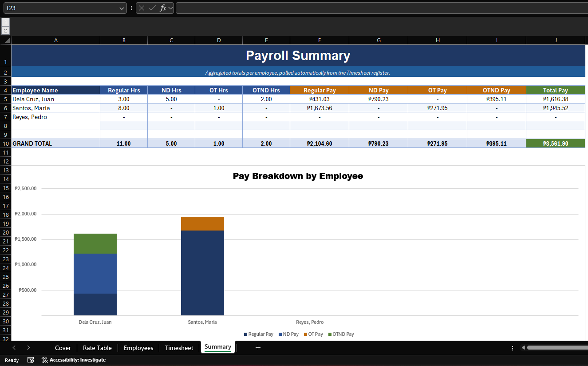Click OTND Pay in the chart legend
Image resolution: width=588 pixels, height=366 pixels.
tap(341, 334)
